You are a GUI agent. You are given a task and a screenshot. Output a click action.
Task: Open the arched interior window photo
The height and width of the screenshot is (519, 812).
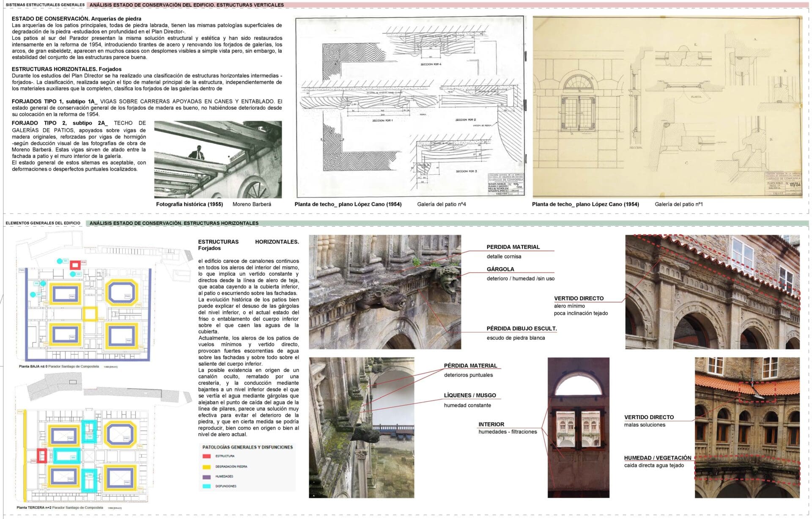tap(578, 427)
